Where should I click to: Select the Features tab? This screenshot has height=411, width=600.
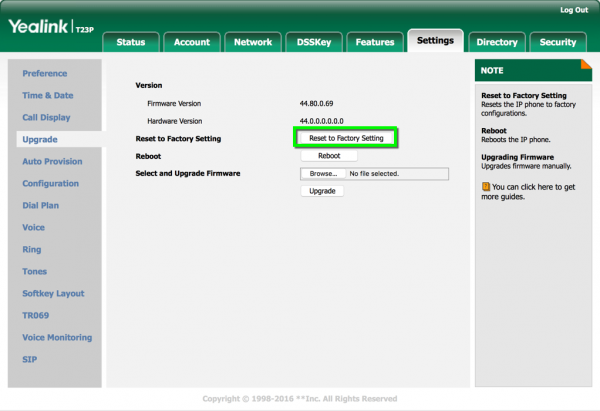[374, 42]
